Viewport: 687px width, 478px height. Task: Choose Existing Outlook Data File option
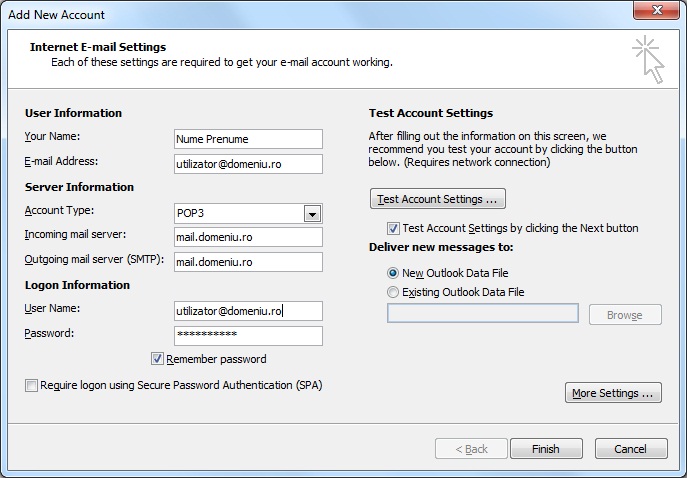393,292
